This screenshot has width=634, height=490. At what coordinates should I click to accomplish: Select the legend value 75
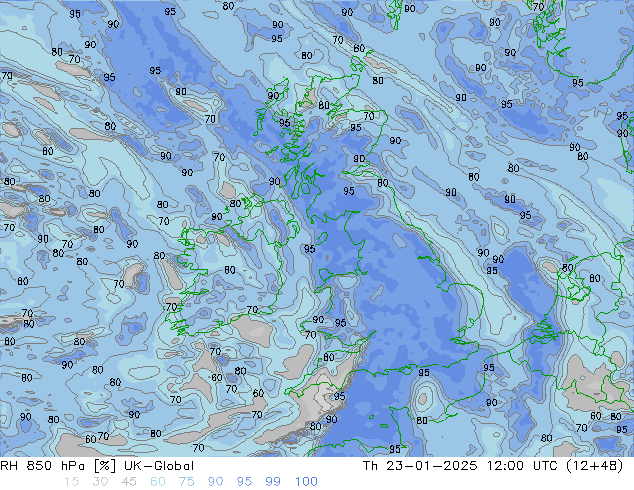point(186,482)
